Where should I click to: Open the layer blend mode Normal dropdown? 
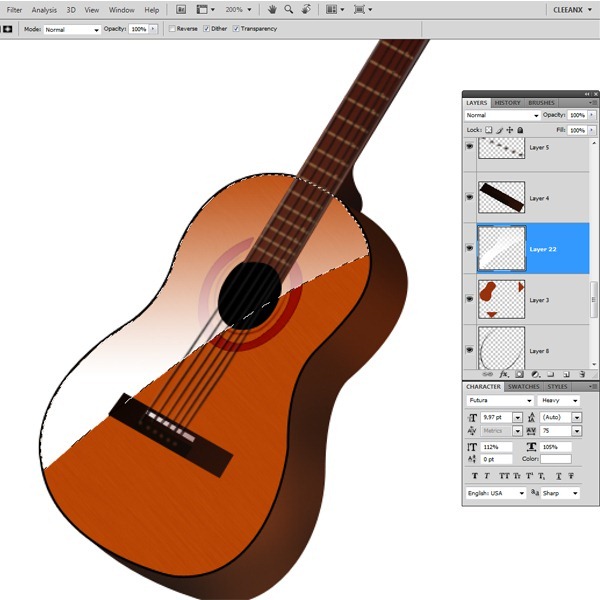click(502, 115)
